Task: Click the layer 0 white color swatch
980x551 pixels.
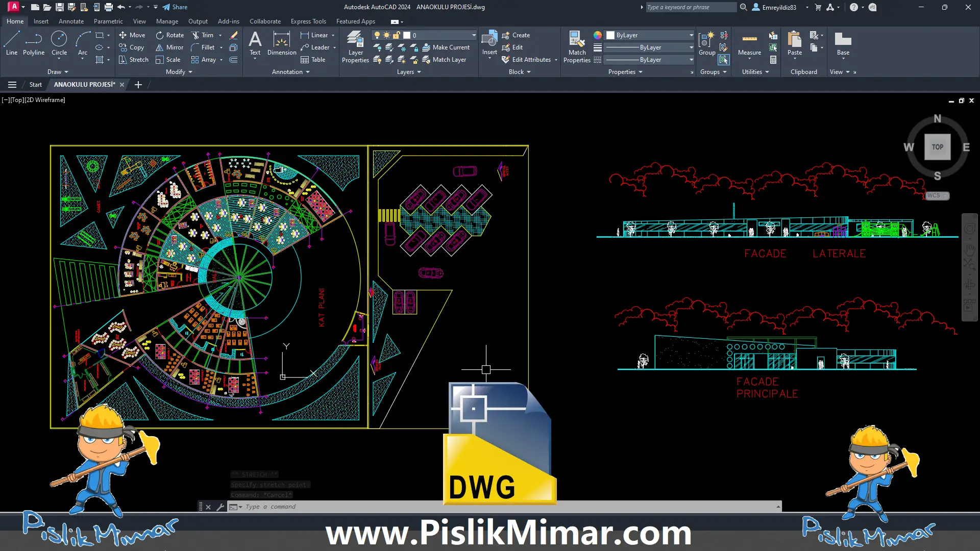Action: pyautogui.click(x=407, y=35)
